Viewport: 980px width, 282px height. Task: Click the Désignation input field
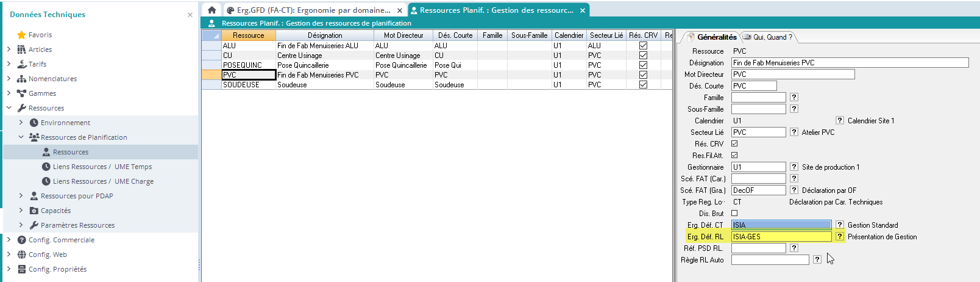click(x=850, y=63)
